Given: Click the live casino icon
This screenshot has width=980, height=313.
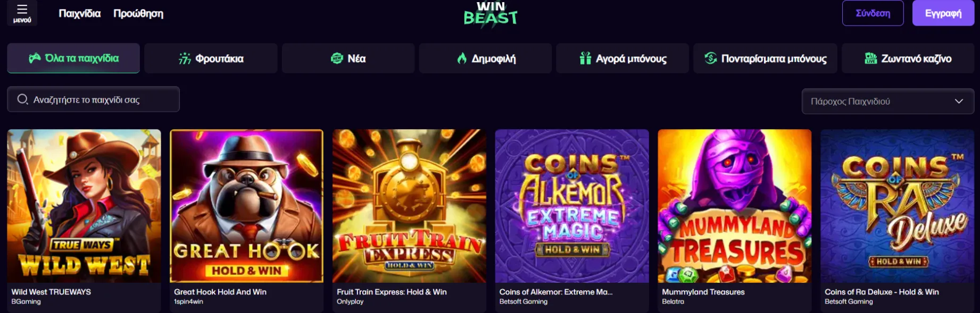Looking at the screenshot, I should point(870,58).
